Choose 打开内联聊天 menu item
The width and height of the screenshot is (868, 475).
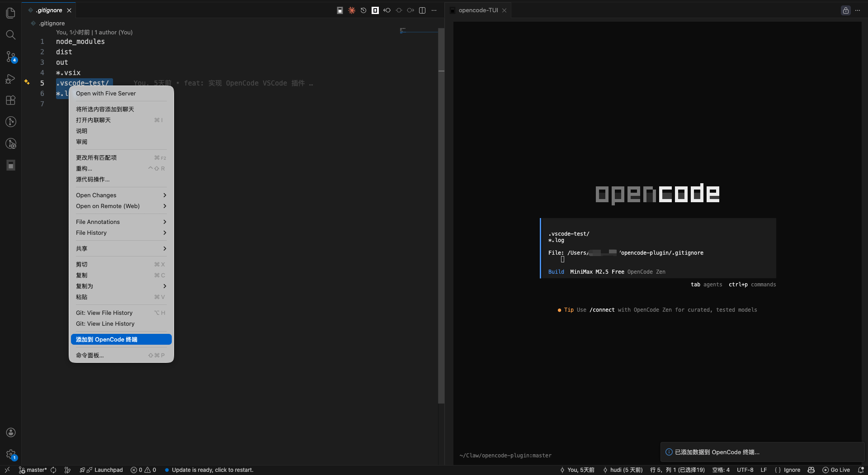121,120
